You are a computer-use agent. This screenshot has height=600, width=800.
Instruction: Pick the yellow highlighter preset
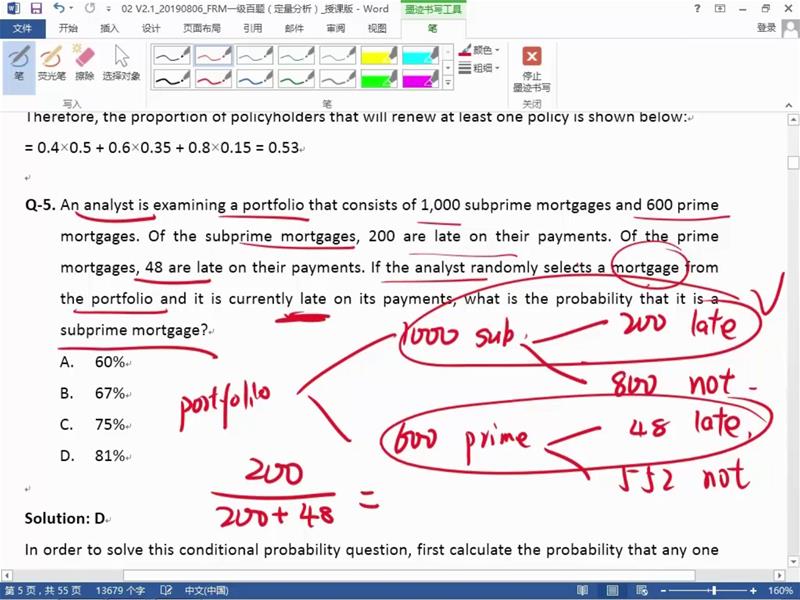(379, 56)
